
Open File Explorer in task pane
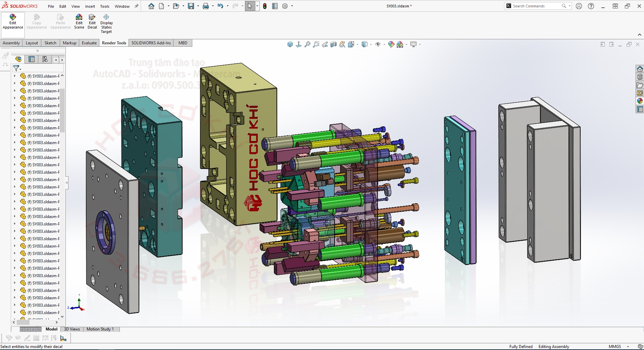pos(640,85)
